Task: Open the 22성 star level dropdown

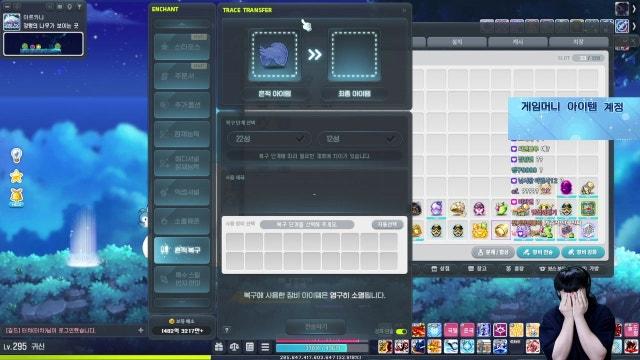Action: point(269,139)
